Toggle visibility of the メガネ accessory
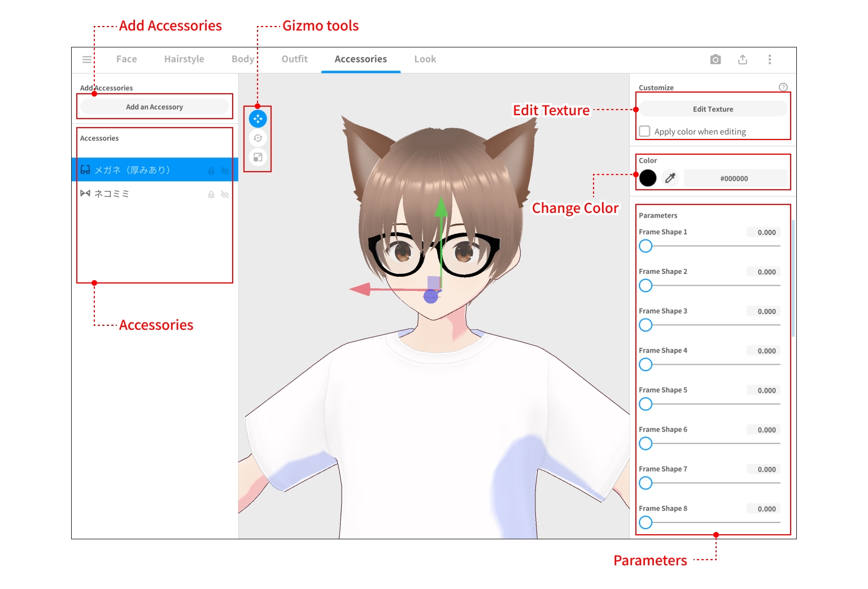The width and height of the screenshot is (868, 589). point(225,171)
